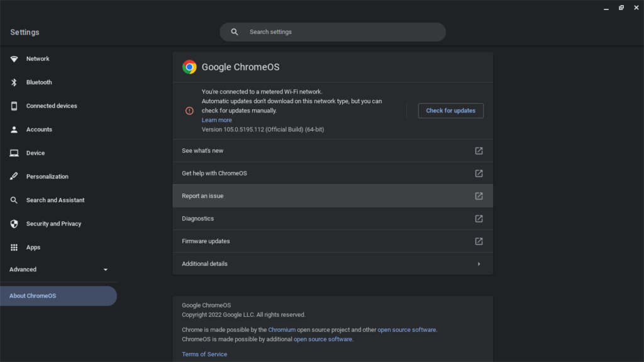Open Get help with ChromeOS

coord(333,173)
